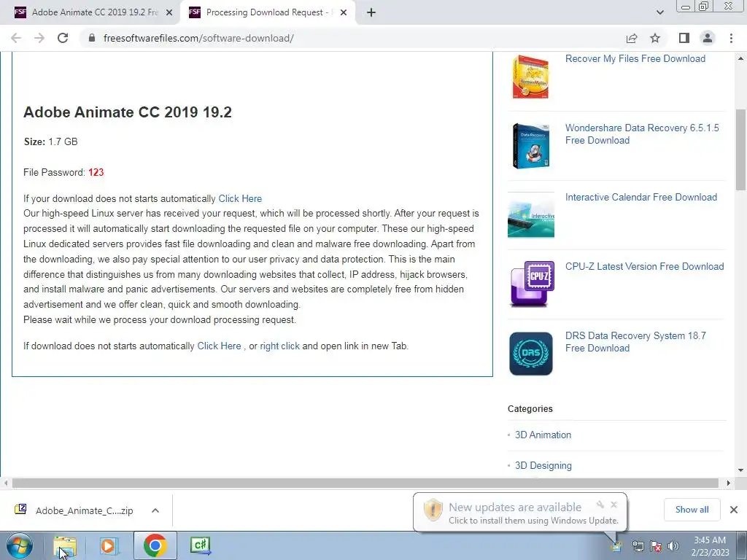
Task: Bookmark this page with the star icon
Action: click(x=655, y=38)
